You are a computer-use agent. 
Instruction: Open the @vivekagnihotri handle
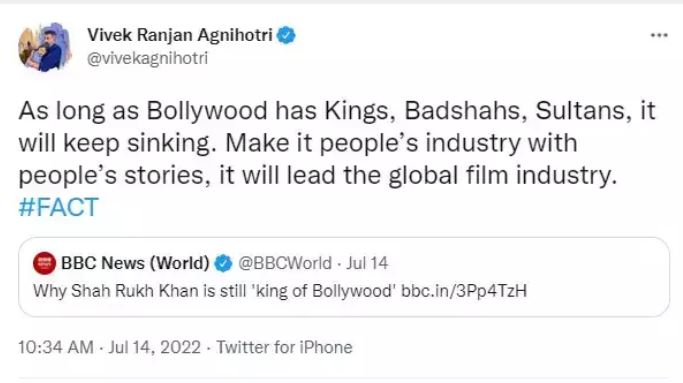click(x=147, y=58)
